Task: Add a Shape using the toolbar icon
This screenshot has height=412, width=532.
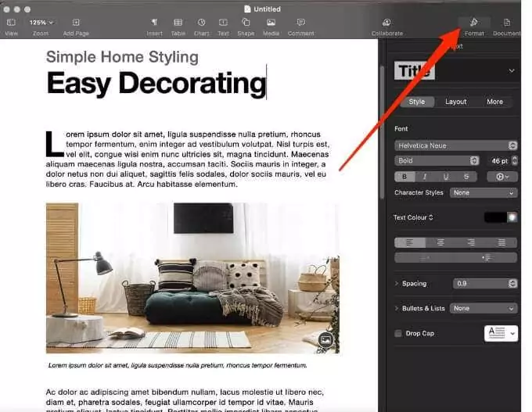Action: tap(246, 27)
